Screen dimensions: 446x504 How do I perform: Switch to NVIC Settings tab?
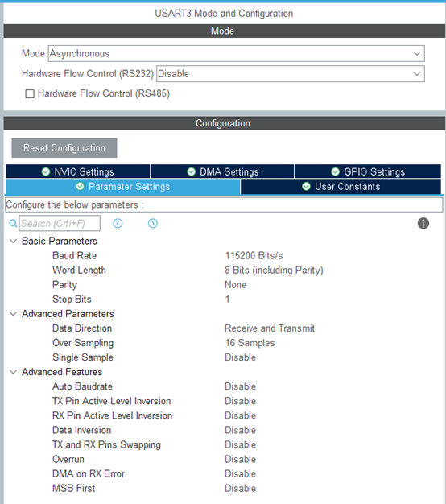[x=78, y=171]
